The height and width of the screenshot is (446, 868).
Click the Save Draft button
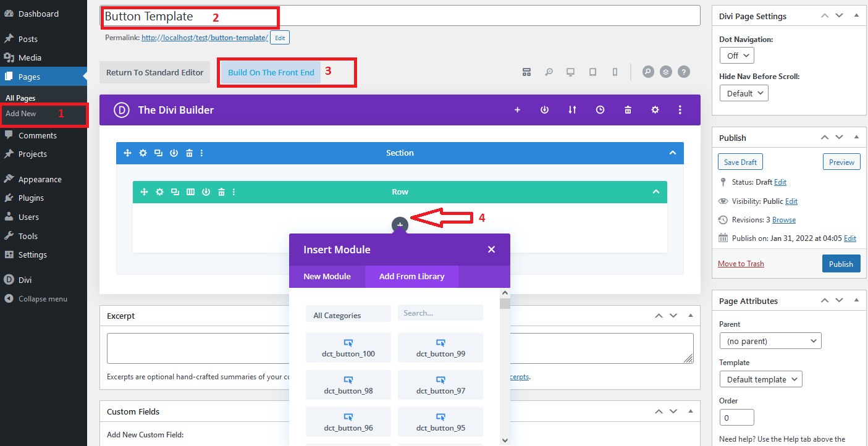740,162
